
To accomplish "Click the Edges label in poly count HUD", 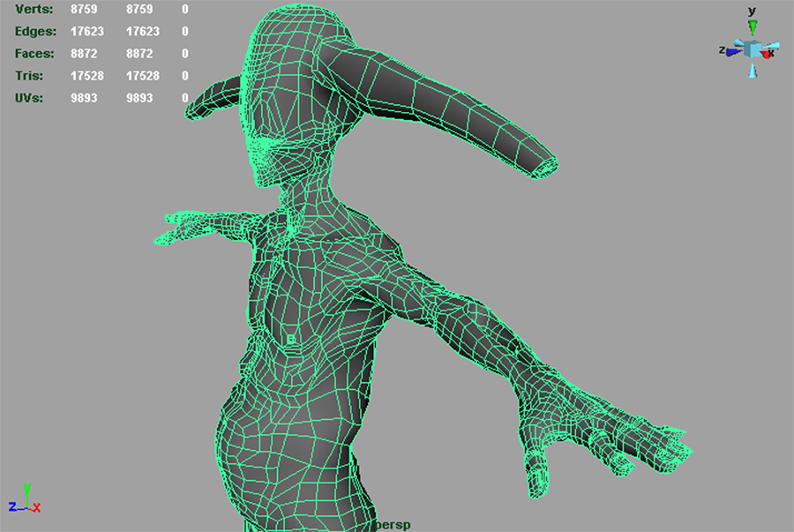I will click(x=35, y=32).
